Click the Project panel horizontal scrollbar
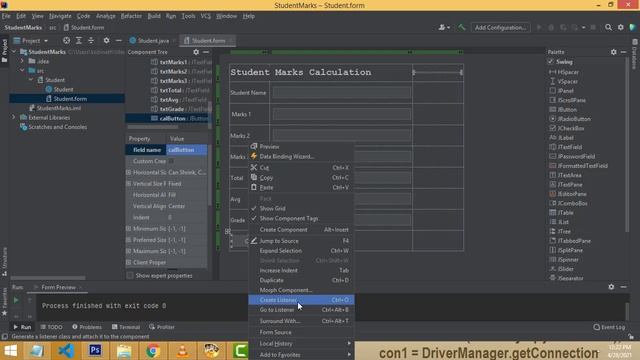 pos(48,278)
